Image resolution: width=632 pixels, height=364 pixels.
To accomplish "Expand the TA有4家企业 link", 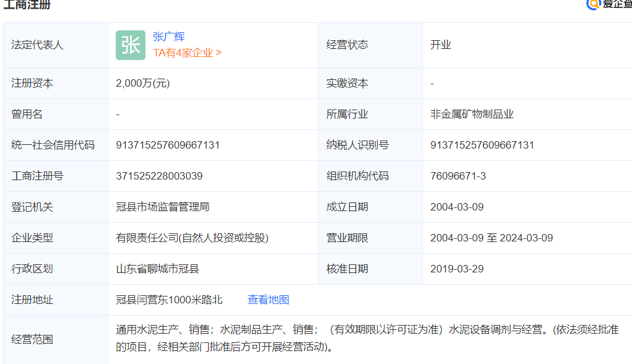I will tap(187, 53).
